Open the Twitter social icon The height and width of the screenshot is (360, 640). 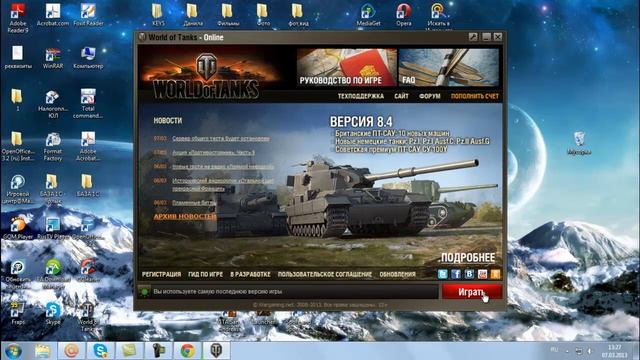tap(442, 274)
